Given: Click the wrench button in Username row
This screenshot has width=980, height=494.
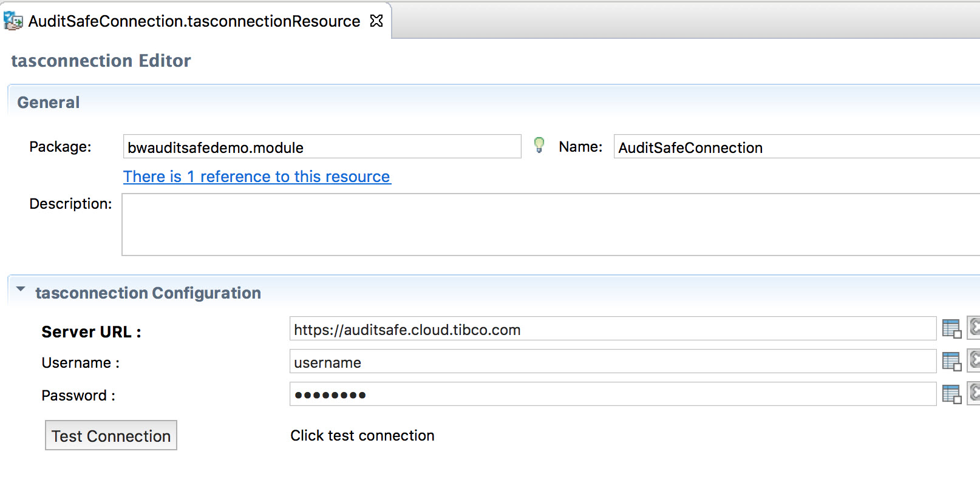Looking at the screenshot, I should click(x=974, y=360).
